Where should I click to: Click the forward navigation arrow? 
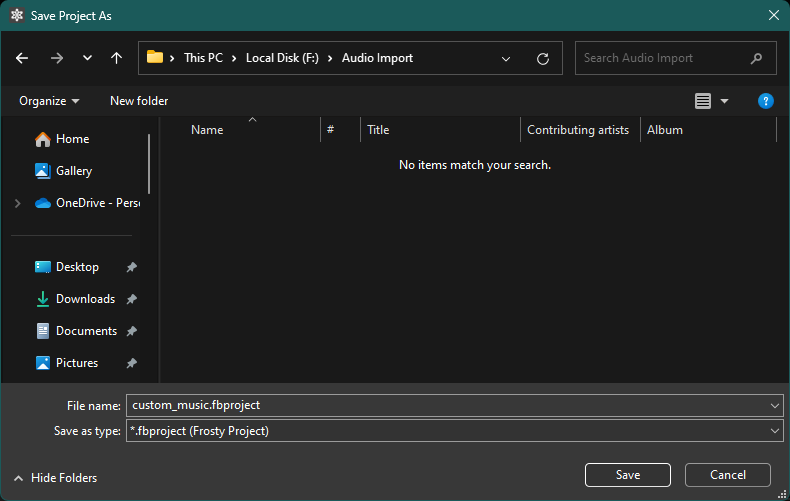pyautogui.click(x=57, y=58)
